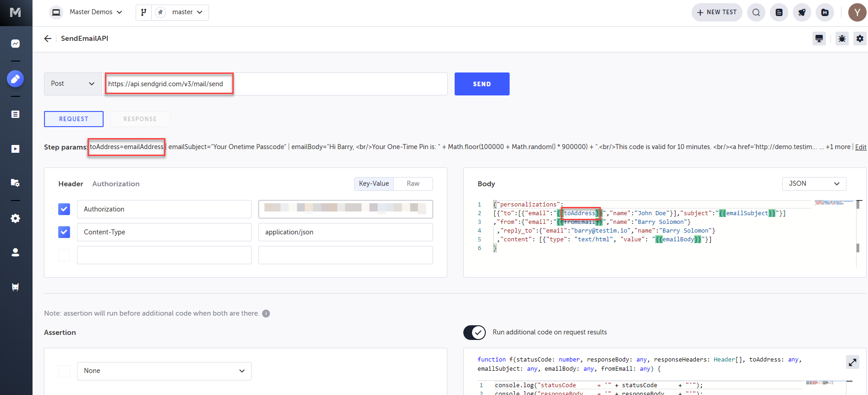
Task: Expand the JSON body type dropdown
Action: 813,184
